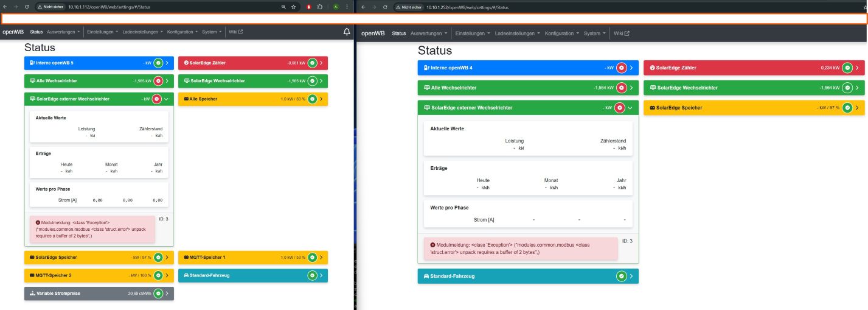Expand right SolarEdge Zähler card chevron

click(x=857, y=68)
